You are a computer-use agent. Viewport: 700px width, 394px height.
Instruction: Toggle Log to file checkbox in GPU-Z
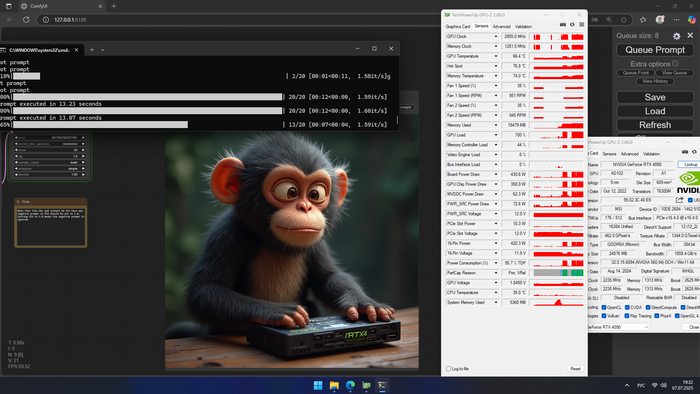[x=449, y=369]
